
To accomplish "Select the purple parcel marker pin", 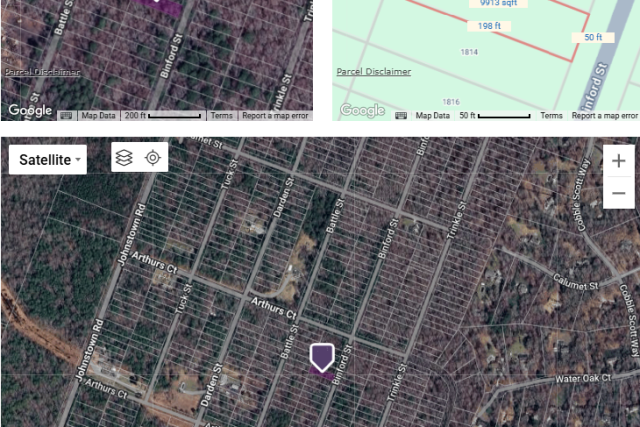I will (x=322, y=358).
